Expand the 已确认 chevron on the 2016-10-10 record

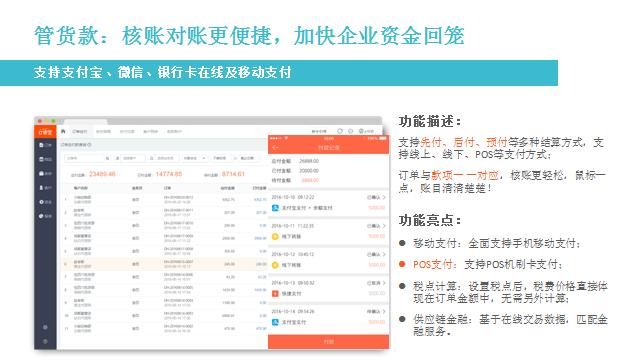[x=384, y=197]
